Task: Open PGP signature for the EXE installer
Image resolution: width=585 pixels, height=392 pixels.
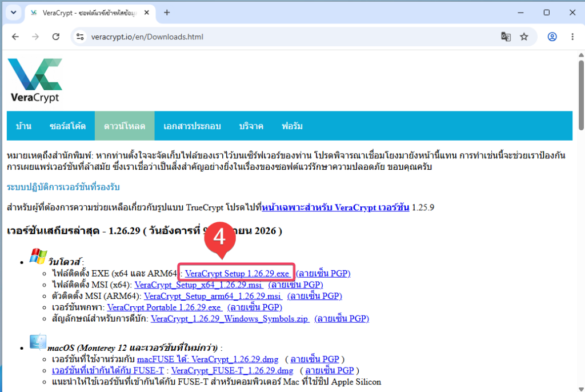Action: point(323,274)
